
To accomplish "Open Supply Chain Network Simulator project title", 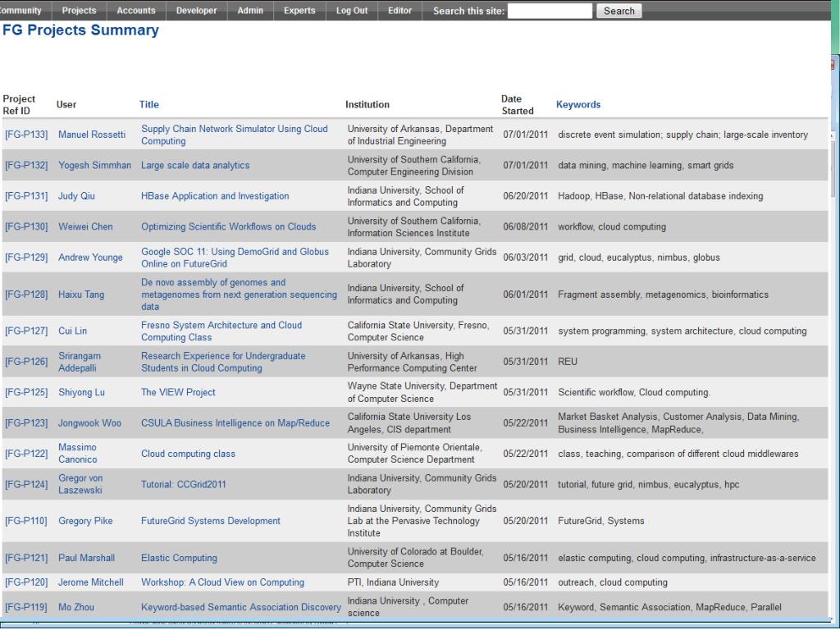I will click(234, 135).
